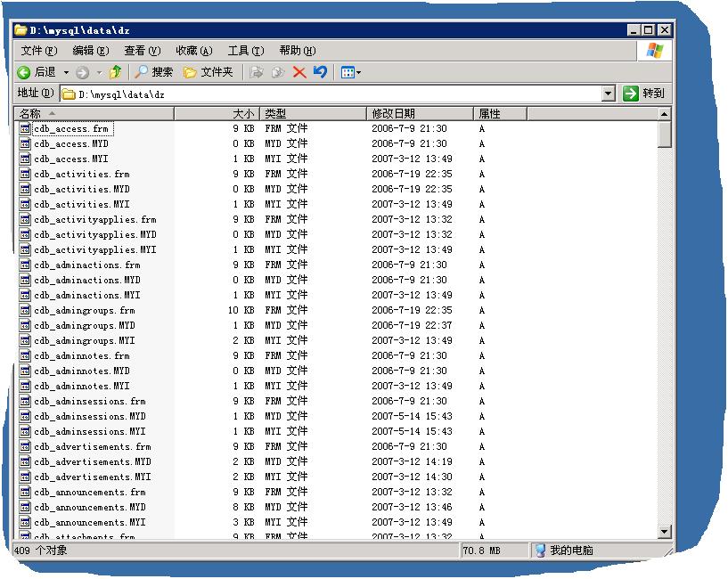The width and height of the screenshot is (728, 579).
Task: Click the 转到 Go button
Action: click(643, 94)
